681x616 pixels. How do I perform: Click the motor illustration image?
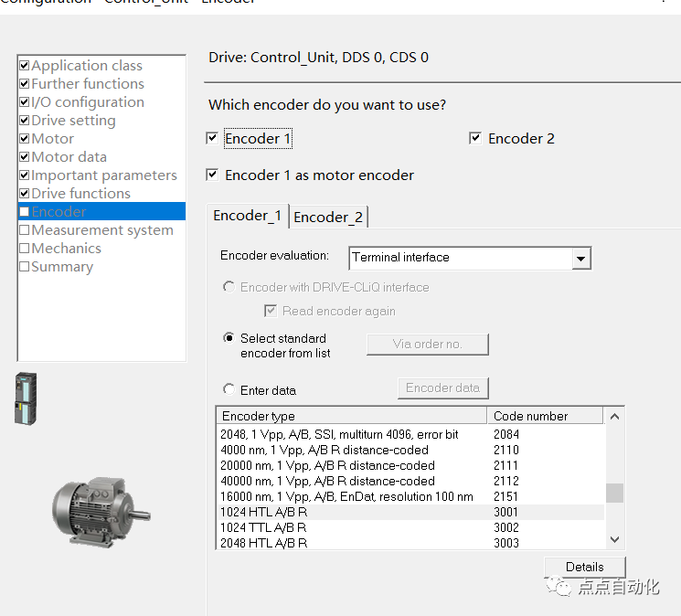101,512
